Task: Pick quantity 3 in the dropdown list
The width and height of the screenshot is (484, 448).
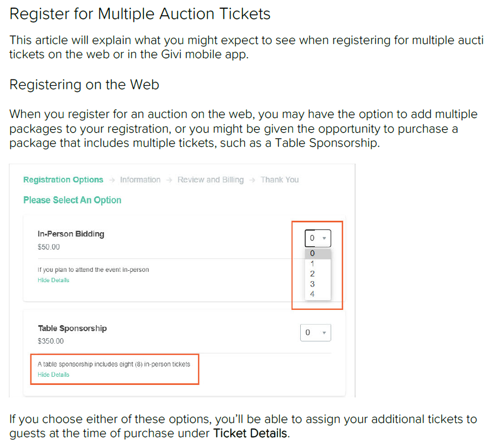Action: tap(318, 284)
